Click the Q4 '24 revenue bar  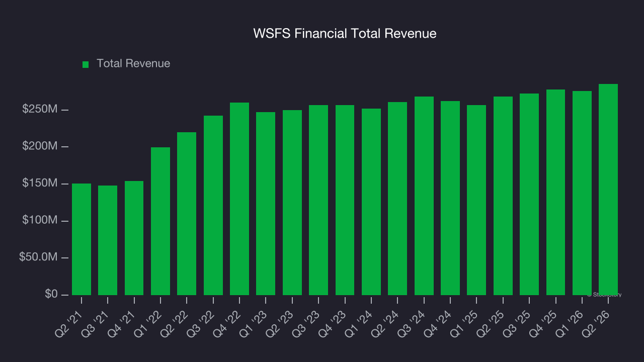click(450, 198)
